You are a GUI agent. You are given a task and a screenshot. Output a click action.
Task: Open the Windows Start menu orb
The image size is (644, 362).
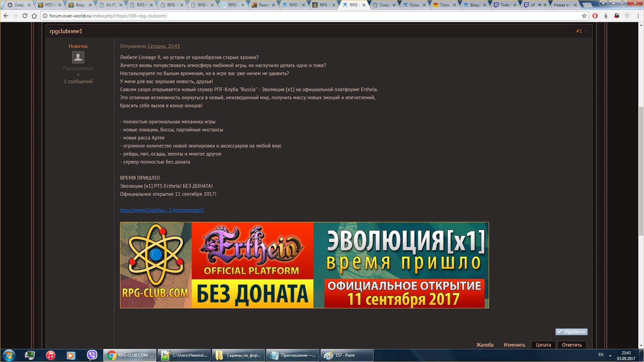click(9, 355)
